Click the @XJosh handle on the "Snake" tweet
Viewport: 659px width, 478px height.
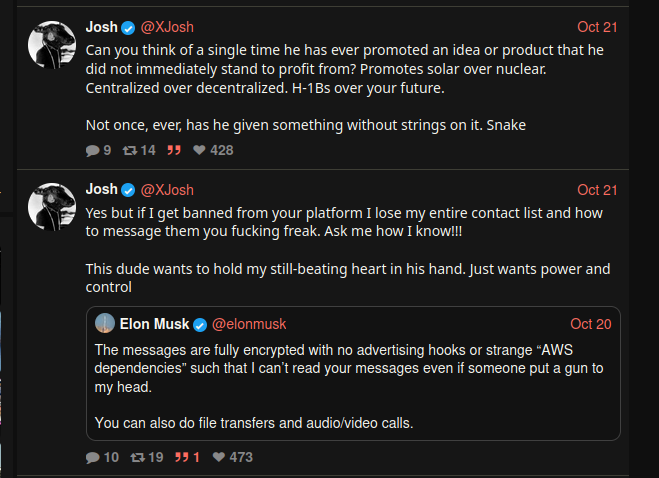(167, 27)
